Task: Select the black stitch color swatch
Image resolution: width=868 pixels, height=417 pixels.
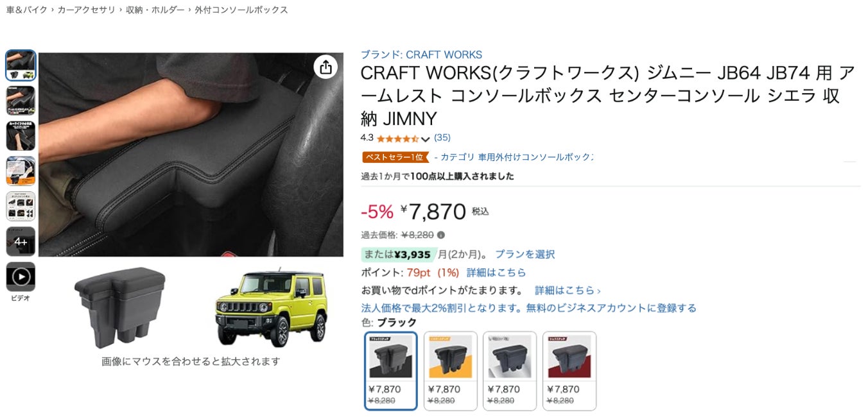Action: pyautogui.click(x=391, y=371)
